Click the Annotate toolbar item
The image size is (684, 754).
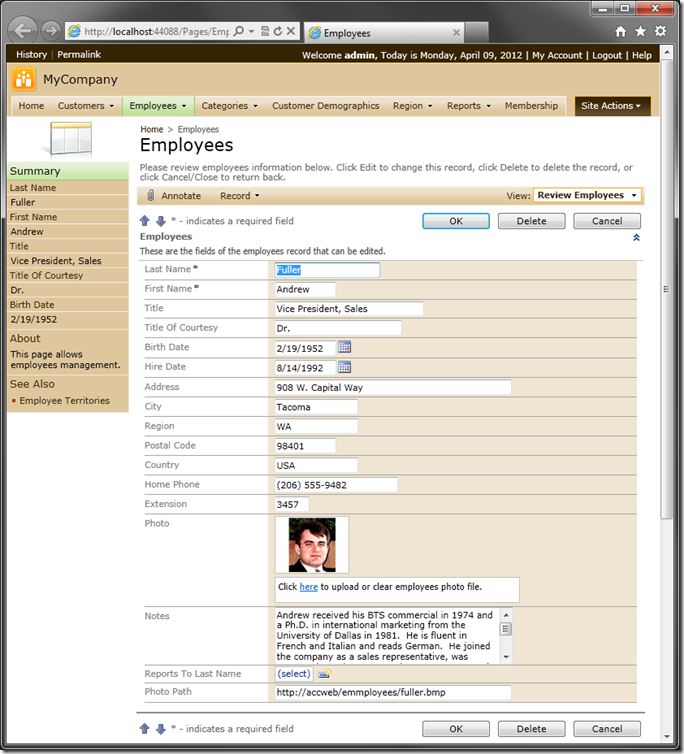click(x=181, y=196)
